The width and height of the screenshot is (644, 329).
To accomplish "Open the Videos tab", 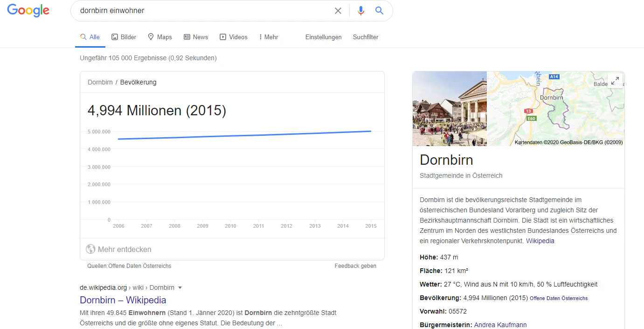I will pyautogui.click(x=234, y=37).
